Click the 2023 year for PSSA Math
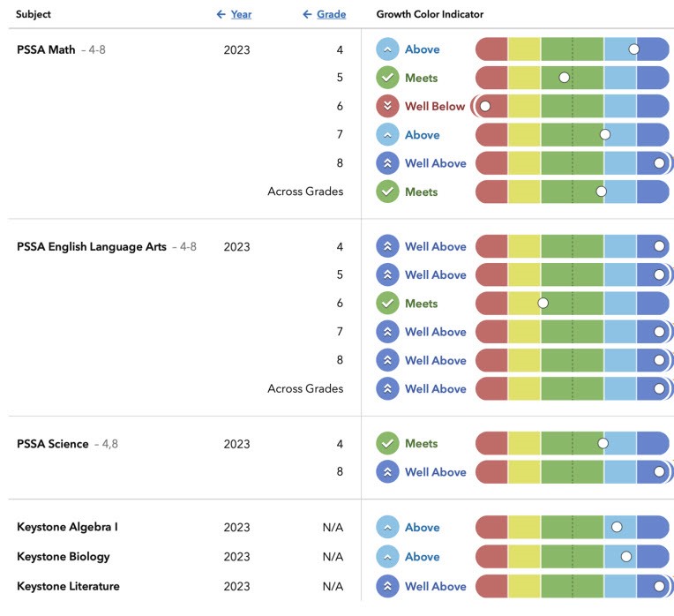The width and height of the screenshot is (674, 616). pos(236,50)
